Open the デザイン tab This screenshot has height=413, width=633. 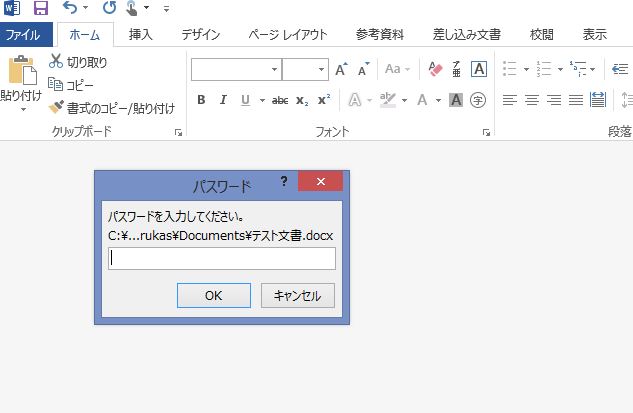[x=201, y=35]
